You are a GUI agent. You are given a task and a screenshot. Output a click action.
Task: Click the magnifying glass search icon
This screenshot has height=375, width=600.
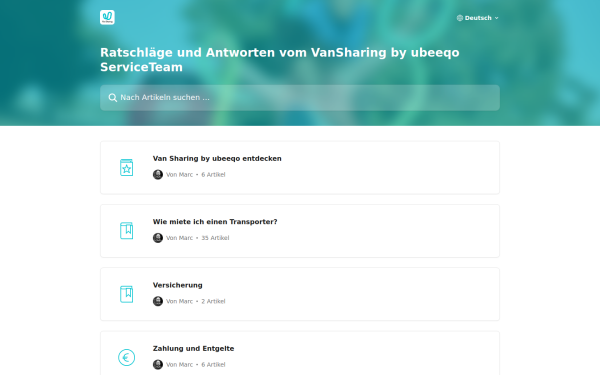pyautogui.click(x=112, y=98)
